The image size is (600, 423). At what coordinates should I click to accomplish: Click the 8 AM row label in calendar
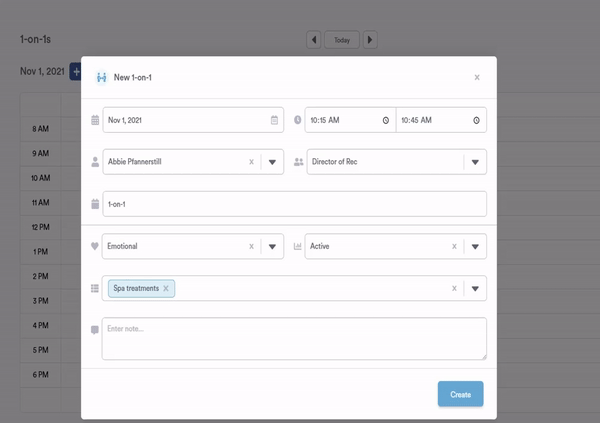click(x=41, y=129)
